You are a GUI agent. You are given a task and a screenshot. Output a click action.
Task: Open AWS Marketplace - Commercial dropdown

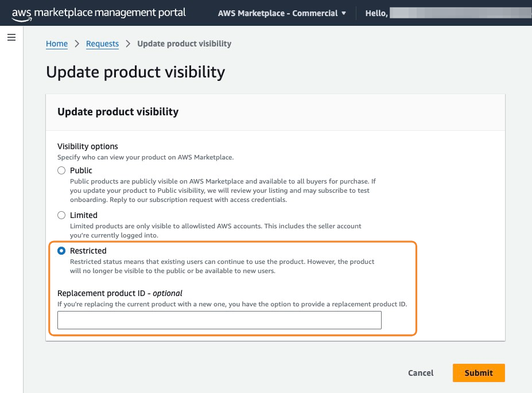coord(282,13)
